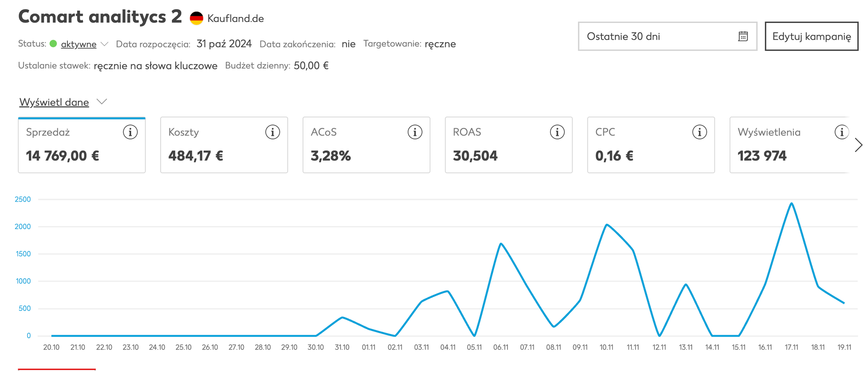This screenshot has width=868, height=371.
Task: Click the calendar icon in date field
Action: pos(743,36)
